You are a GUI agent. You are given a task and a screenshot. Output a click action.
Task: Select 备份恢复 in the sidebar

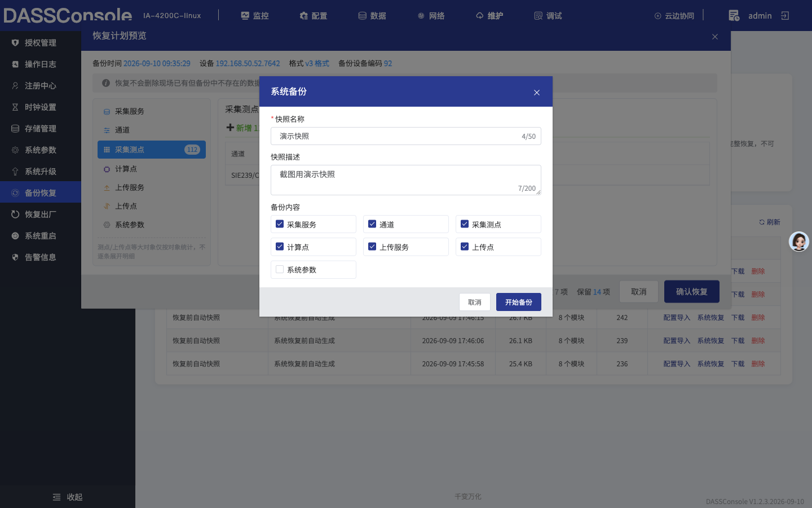tap(41, 193)
